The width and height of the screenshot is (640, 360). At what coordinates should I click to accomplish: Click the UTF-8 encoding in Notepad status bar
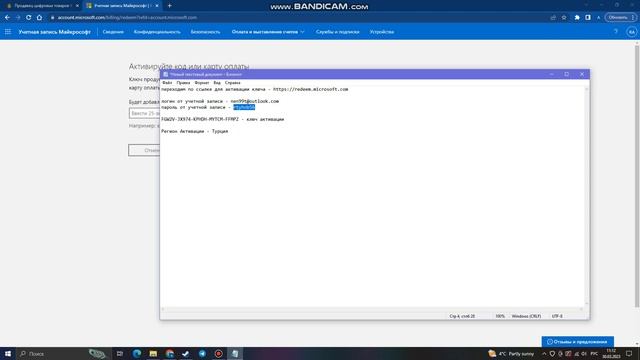coord(557,316)
